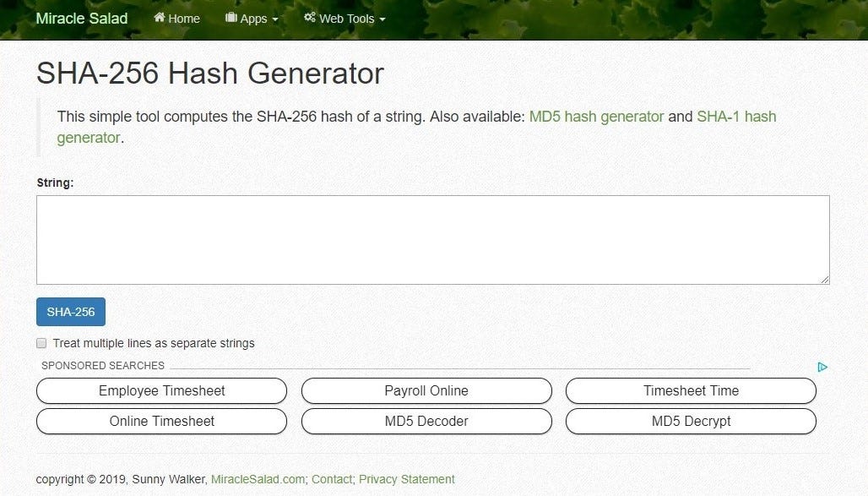
Task: Click the Apps briefcase icon
Action: coord(231,18)
